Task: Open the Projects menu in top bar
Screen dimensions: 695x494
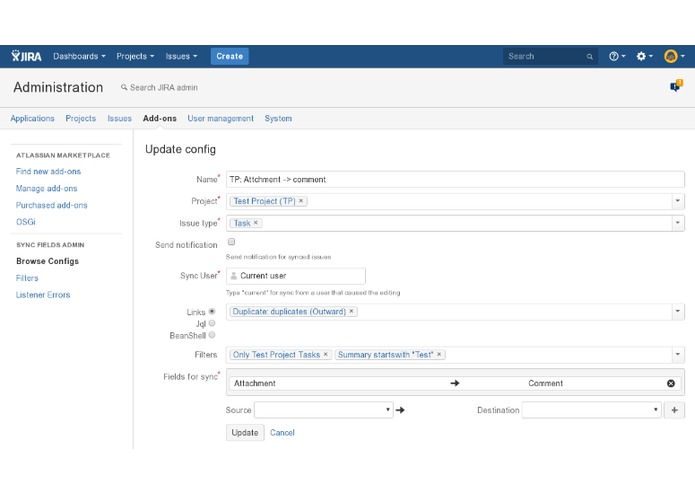Action: coord(135,56)
